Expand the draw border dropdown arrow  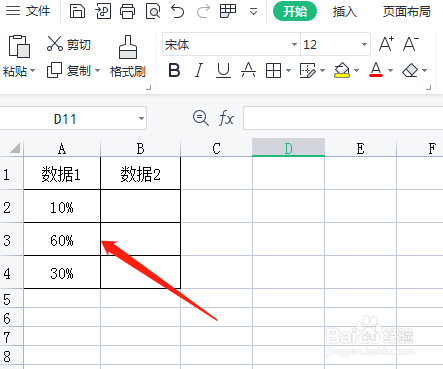tap(322, 70)
